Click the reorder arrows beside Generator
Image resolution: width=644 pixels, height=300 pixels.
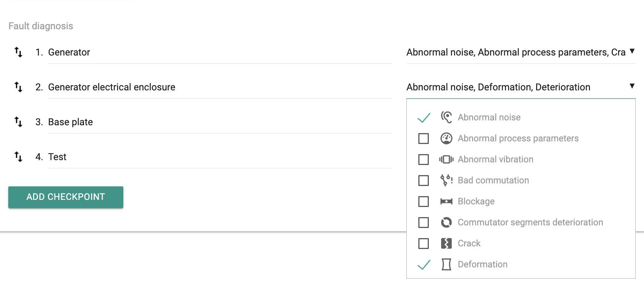(18, 52)
